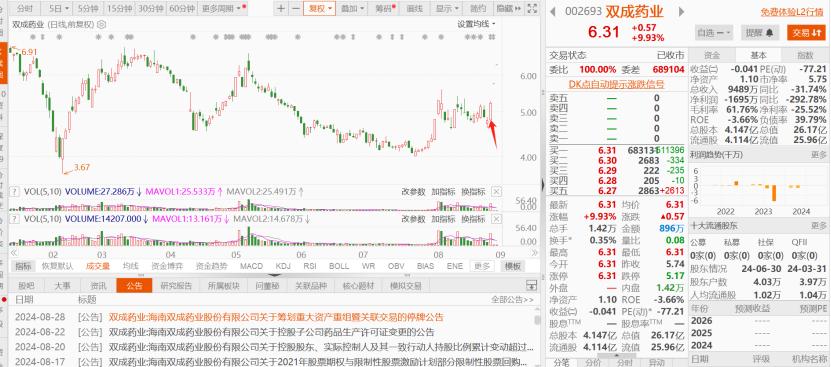Open 免费体验L2行情 link
The height and width of the screenshot is (367, 831).
793,12
